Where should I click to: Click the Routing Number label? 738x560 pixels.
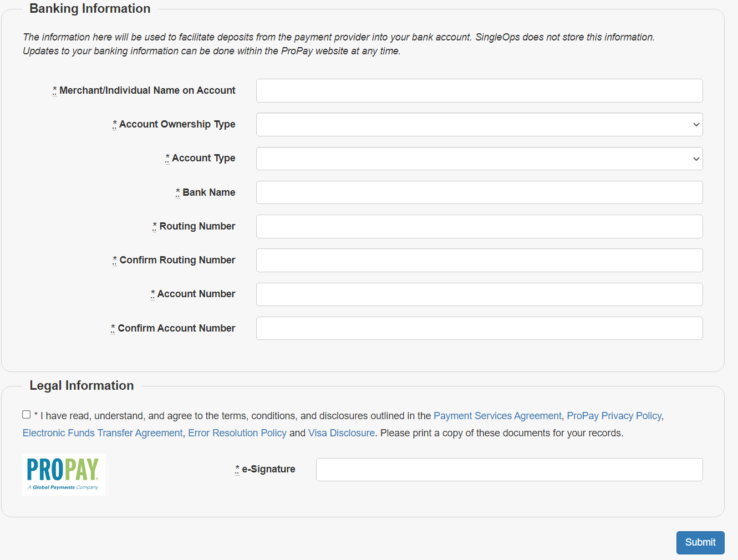click(194, 226)
